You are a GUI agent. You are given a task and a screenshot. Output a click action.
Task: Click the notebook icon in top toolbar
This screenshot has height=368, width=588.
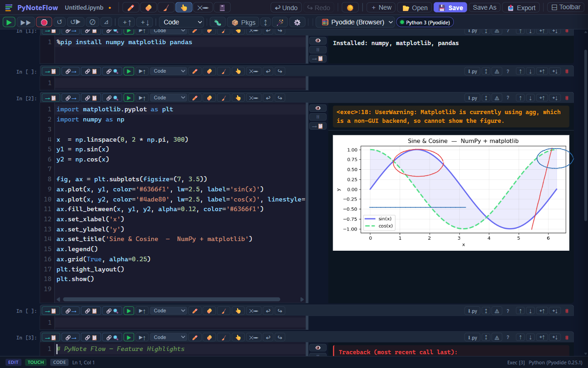222,7
